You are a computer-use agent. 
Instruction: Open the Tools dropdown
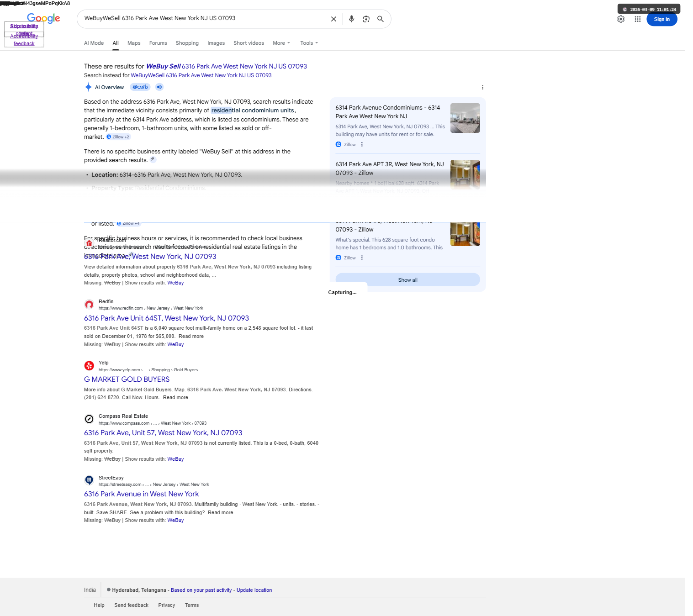click(309, 43)
